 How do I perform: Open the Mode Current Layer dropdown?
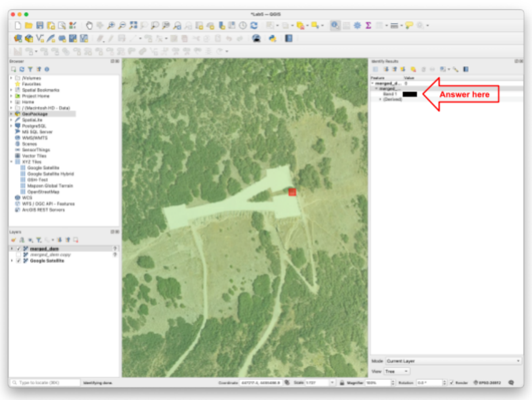click(x=453, y=361)
